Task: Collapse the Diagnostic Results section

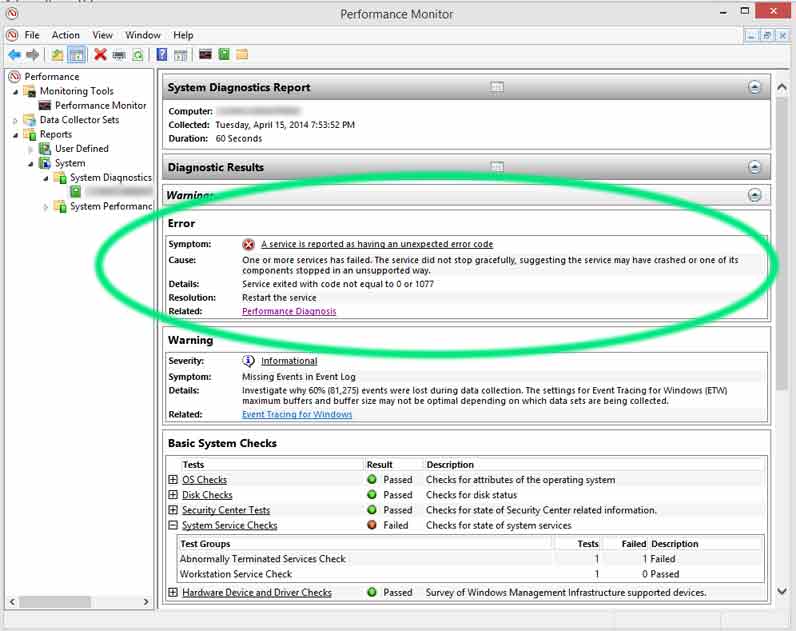Action: (x=754, y=167)
